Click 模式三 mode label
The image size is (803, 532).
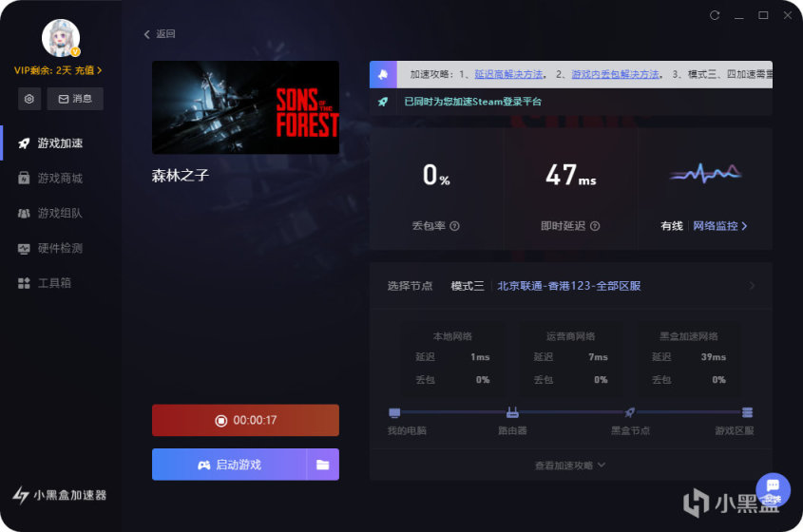click(467, 286)
